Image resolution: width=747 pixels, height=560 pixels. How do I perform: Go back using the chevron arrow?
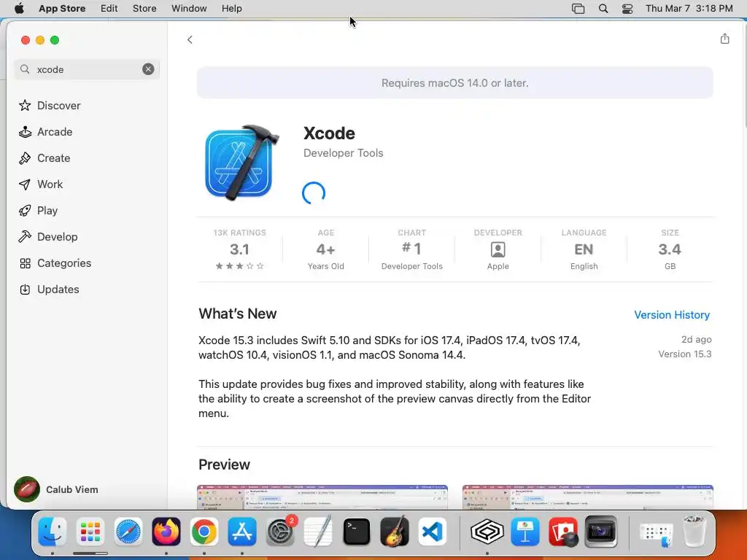click(x=190, y=39)
